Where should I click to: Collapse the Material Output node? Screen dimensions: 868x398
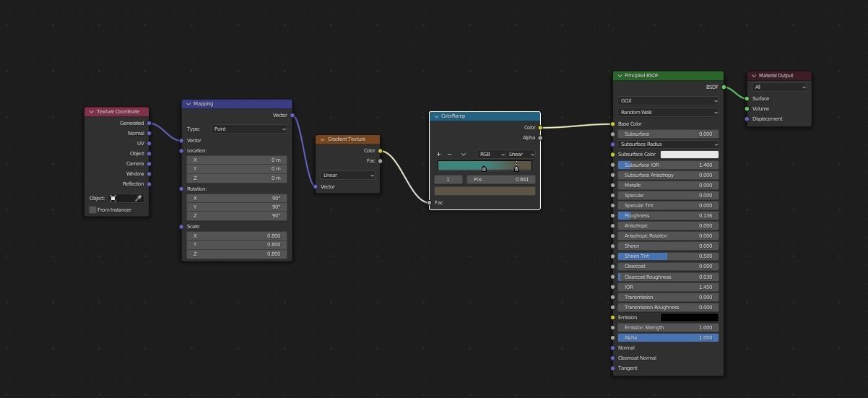pyautogui.click(x=754, y=75)
